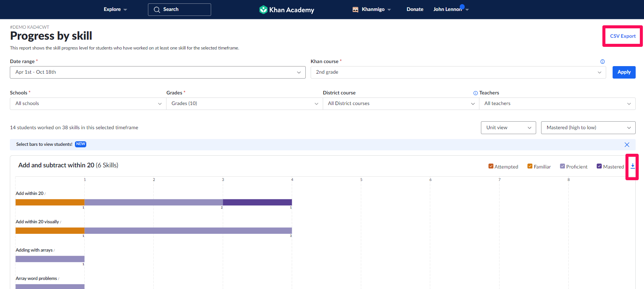The width and height of the screenshot is (644, 289).
Task: Select the purple bar for Array word problems
Action: point(50,286)
